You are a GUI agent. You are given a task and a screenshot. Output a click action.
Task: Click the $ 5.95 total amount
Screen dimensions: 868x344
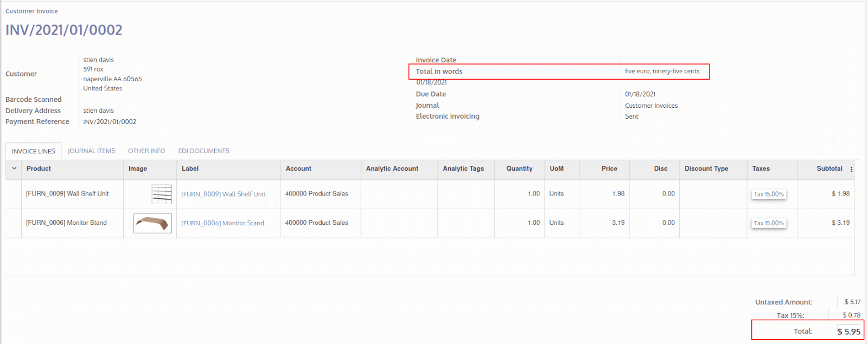click(848, 332)
